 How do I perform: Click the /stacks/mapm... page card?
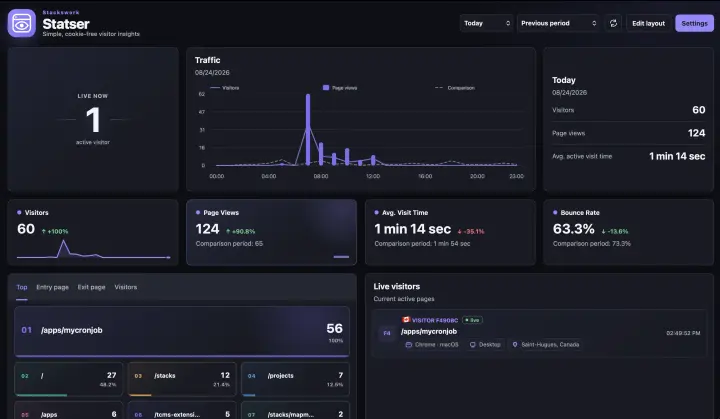click(295, 411)
